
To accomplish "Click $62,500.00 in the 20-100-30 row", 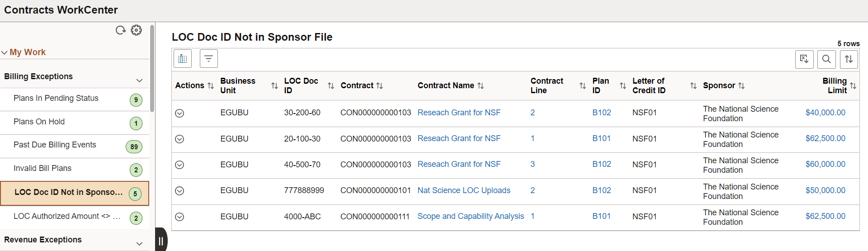I will point(826,138).
